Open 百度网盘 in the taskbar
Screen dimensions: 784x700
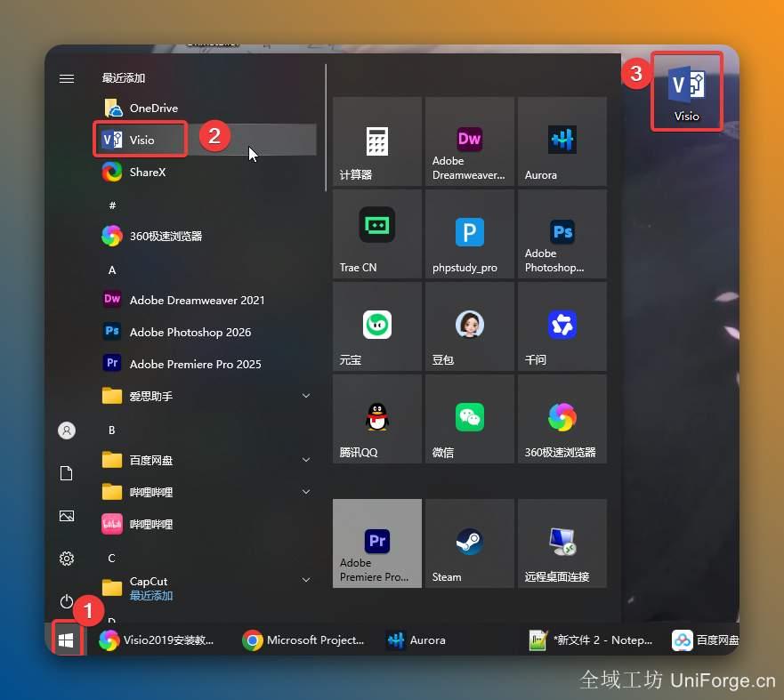705,640
